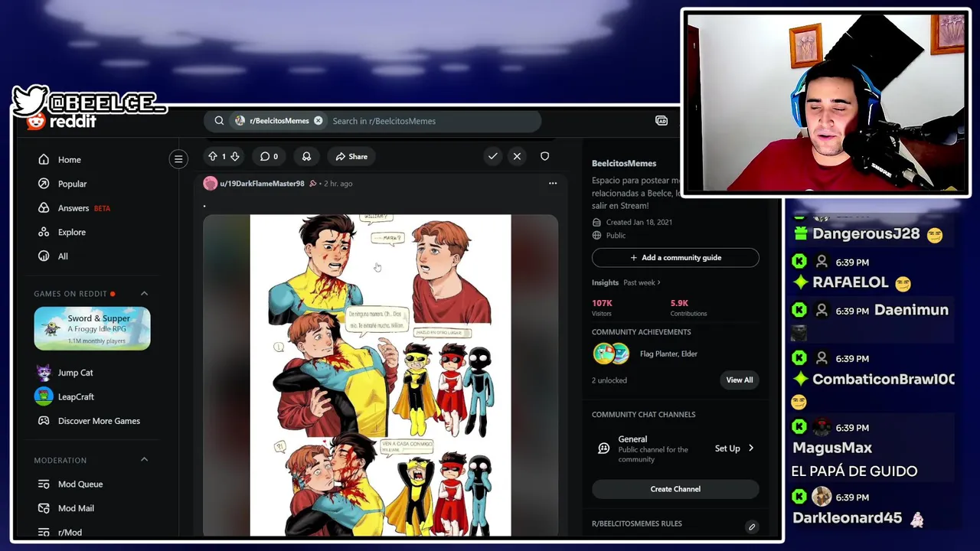The image size is (980, 551).
Task: Click the 5.9K Contributions stat
Action: (688, 308)
